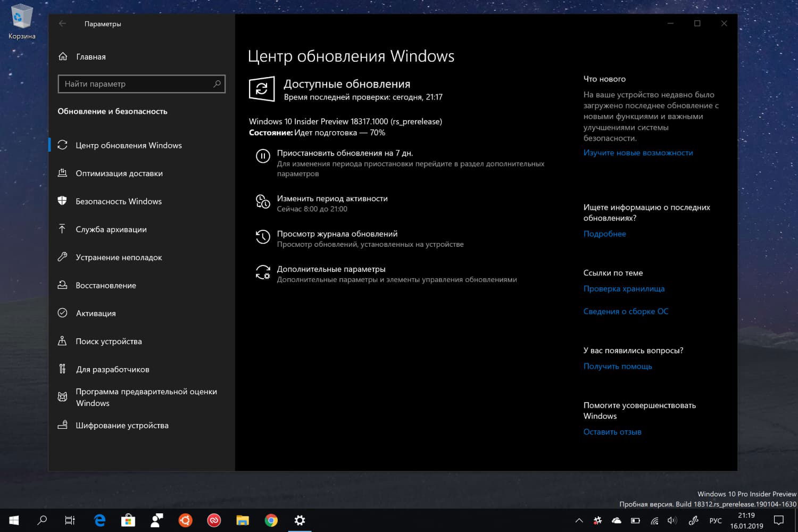Select the Активация section
Viewport: 798px width, 532px height.
(96, 313)
